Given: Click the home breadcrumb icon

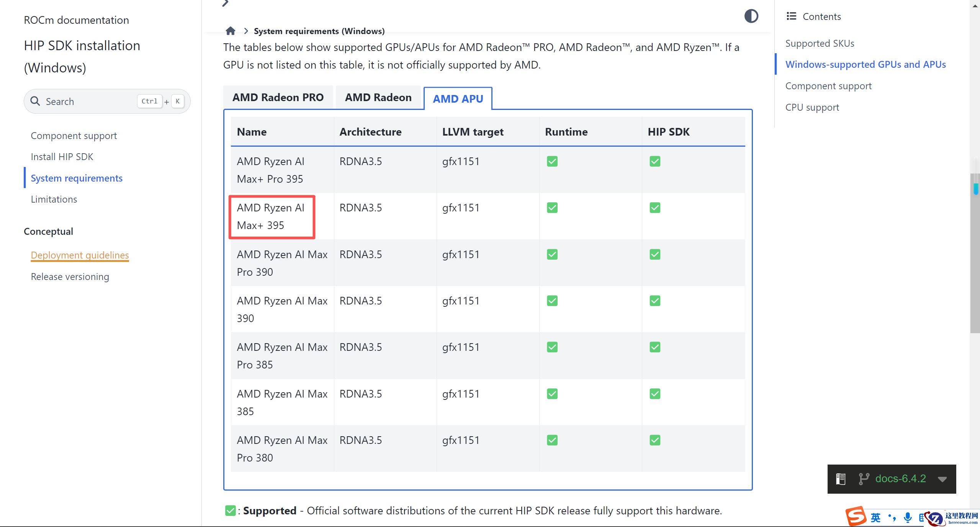Looking at the screenshot, I should [230, 31].
